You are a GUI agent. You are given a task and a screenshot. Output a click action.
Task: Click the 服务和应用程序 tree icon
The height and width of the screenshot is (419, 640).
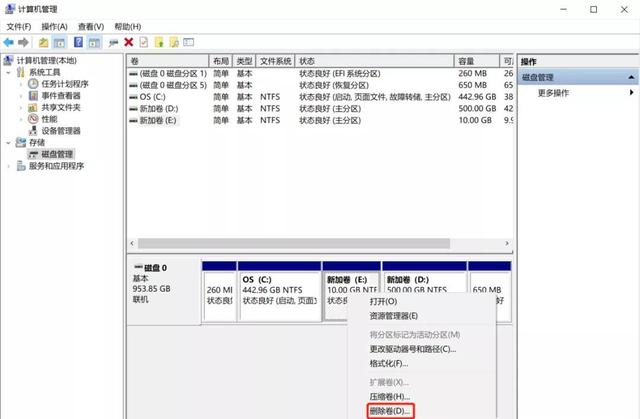(21, 166)
